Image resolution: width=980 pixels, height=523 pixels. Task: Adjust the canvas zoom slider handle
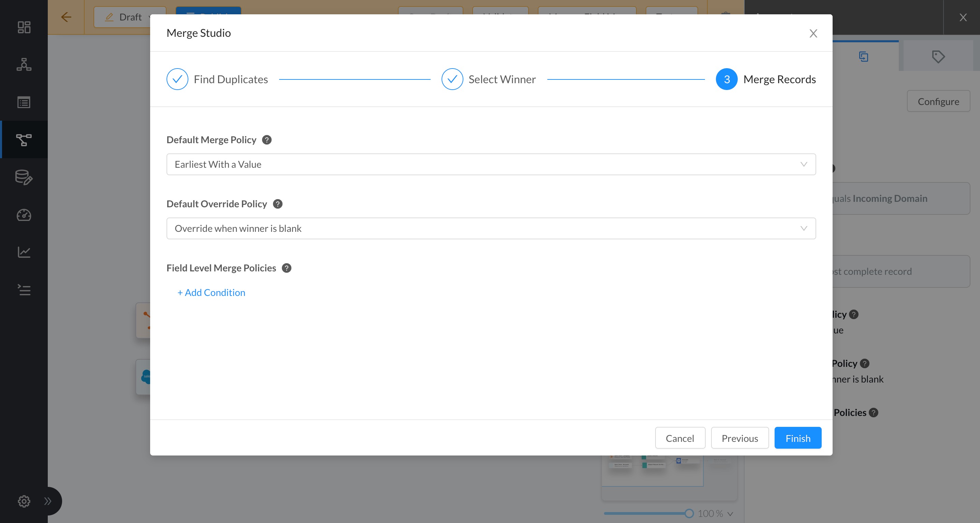tap(689, 513)
